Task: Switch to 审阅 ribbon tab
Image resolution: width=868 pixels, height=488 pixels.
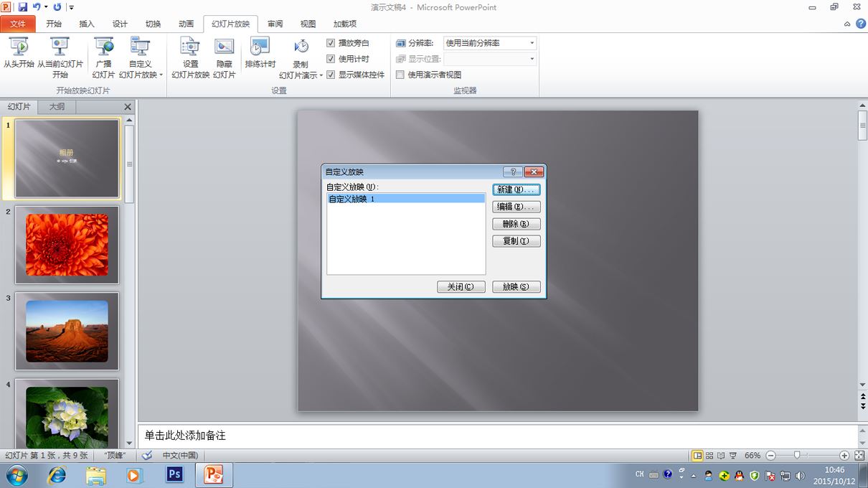Action: click(275, 24)
